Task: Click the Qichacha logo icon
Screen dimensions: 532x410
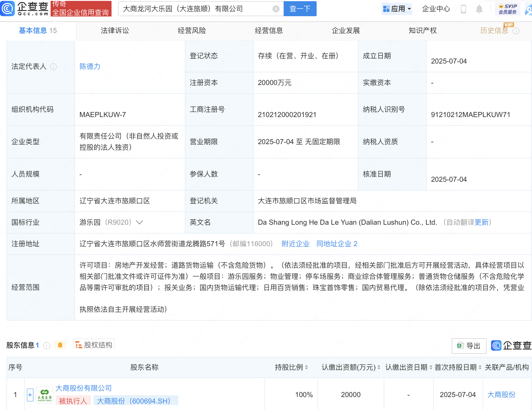Action: [7, 9]
